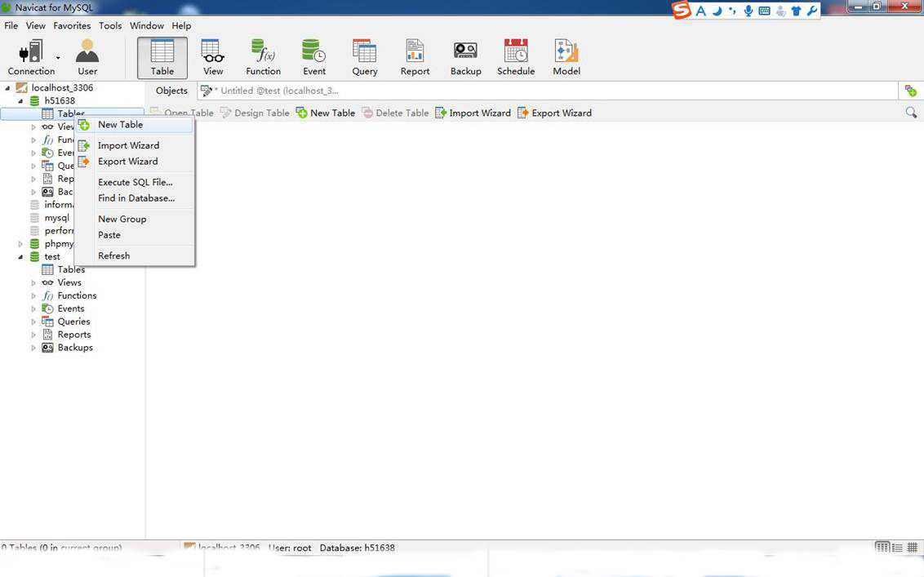Image resolution: width=924 pixels, height=577 pixels.
Task: Choose Find in Database in context menu
Action: 135,198
